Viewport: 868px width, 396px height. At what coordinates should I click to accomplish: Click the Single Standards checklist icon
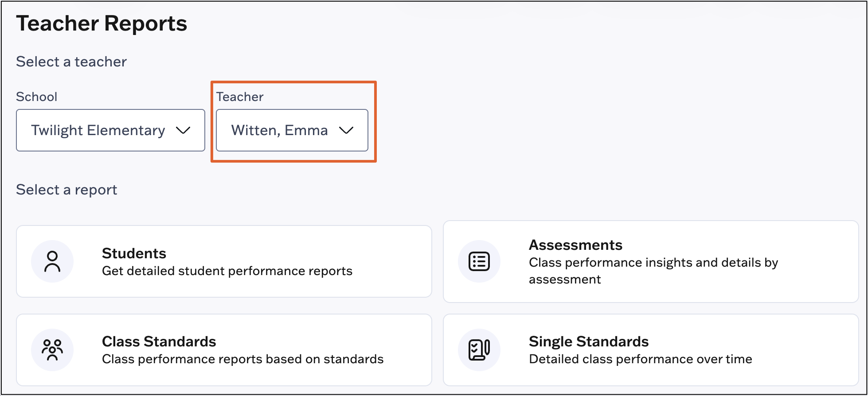pos(479,350)
